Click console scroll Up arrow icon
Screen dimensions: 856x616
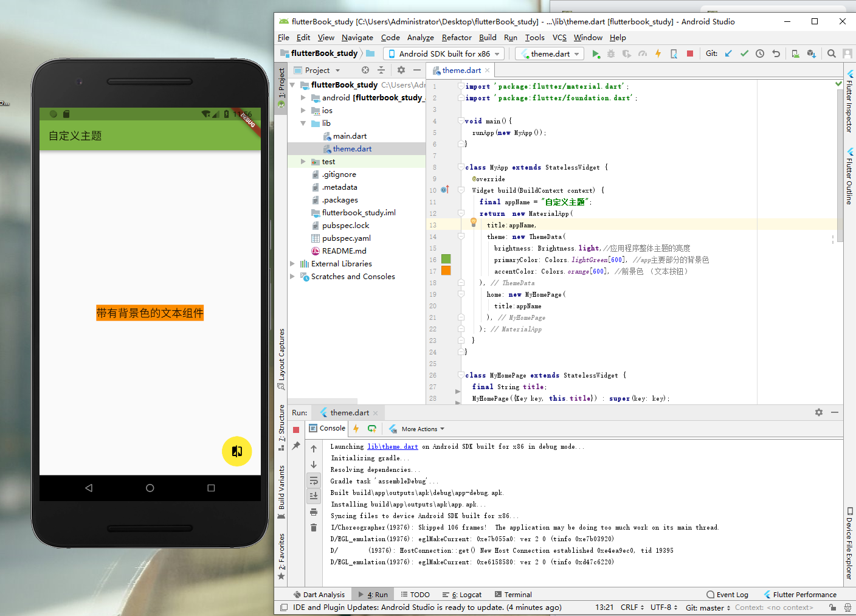click(314, 449)
